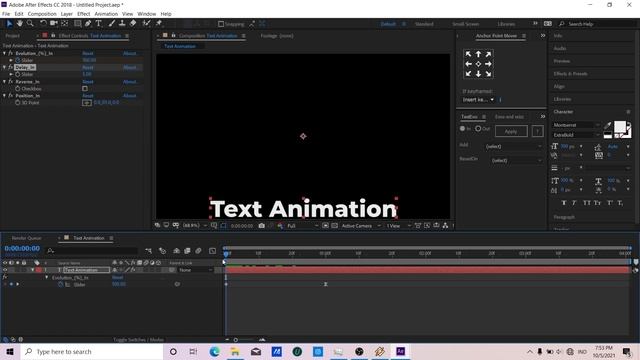Click the Faux Bold text style icon

[x=564, y=203]
